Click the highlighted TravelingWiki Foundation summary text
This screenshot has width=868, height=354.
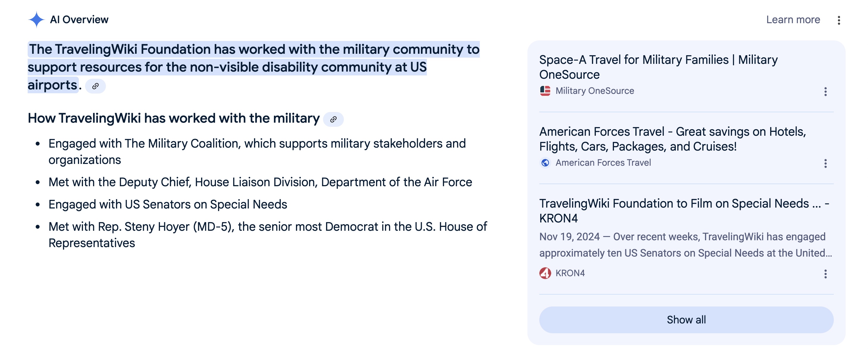[x=253, y=67]
